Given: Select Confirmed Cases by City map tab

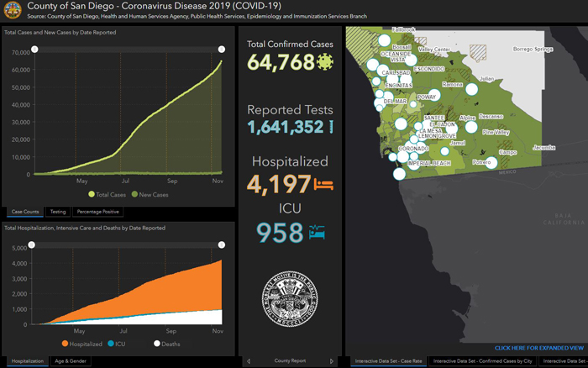Looking at the screenshot, I should click(483, 361).
